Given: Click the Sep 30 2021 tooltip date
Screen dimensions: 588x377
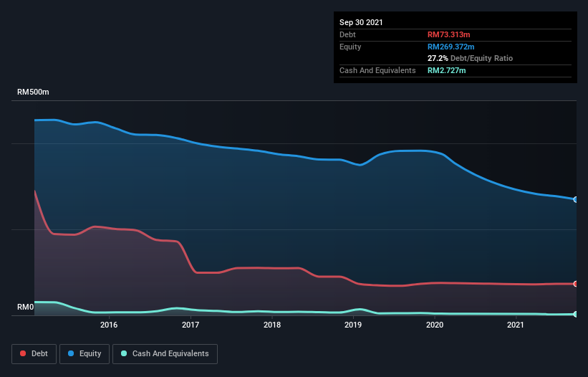Looking at the screenshot, I should click(x=361, y=22).
